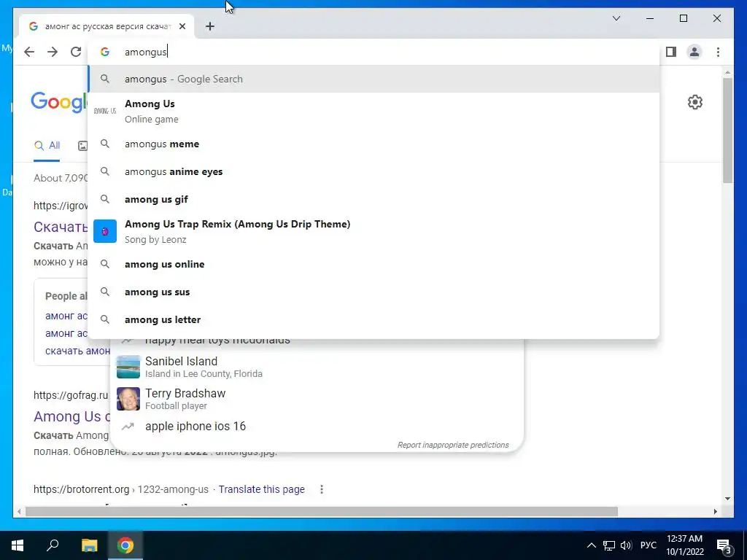Show hidden system tray icons
The height and width of the screenshot is (560, 747).
(591, 545)
